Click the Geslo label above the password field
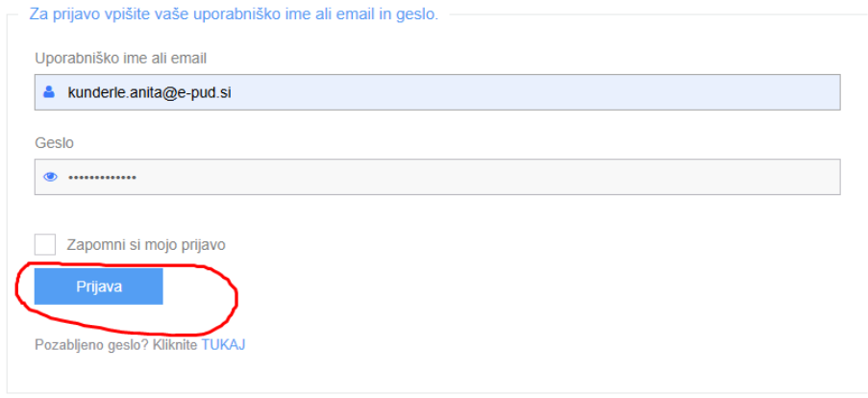The height and width of the screenshot is (398, 868). point(54,143)
